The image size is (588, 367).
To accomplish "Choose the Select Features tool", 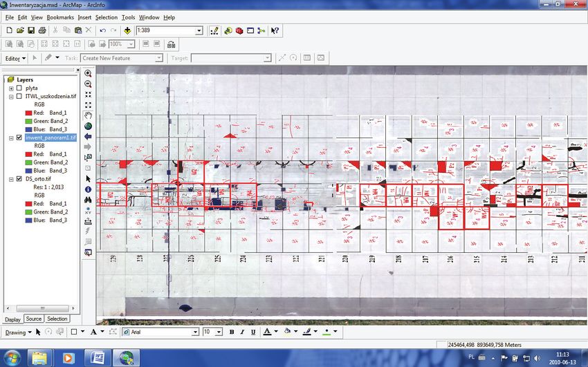I will pyautogui.click(x=88, y=158).
